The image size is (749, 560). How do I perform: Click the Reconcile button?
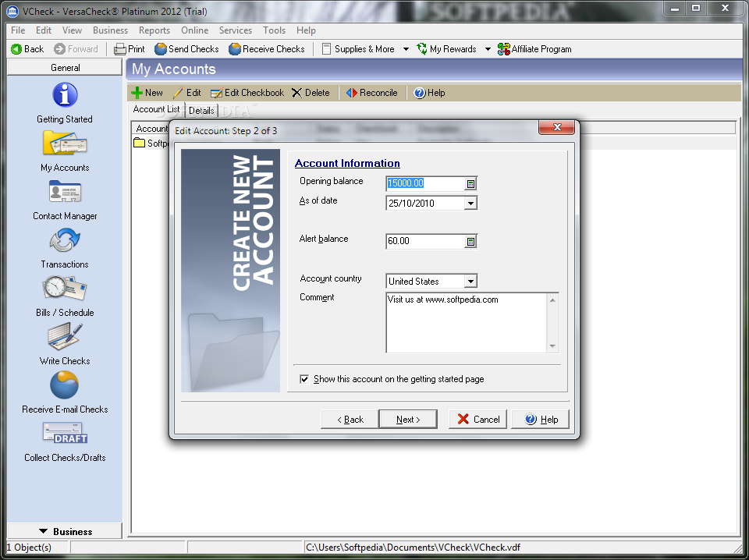tap(372, 93)
